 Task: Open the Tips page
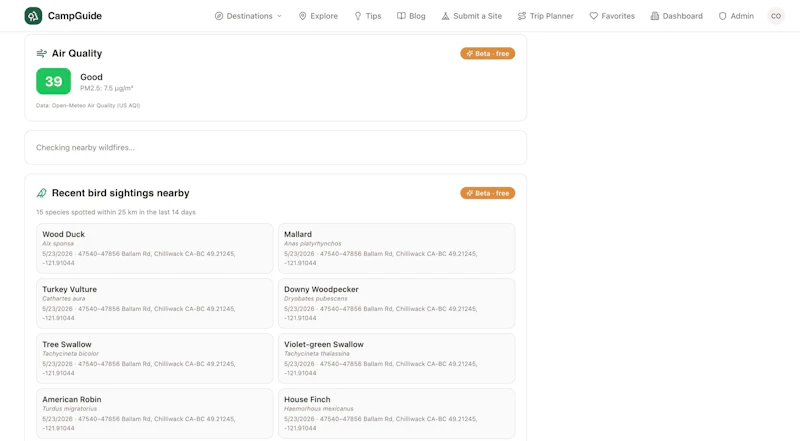[368, 16]
